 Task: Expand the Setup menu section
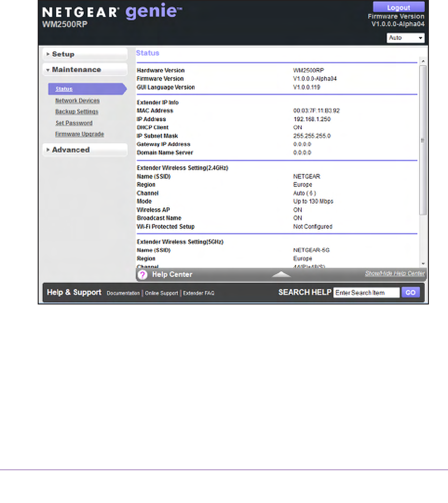pyautogui.click(x=85, y=54)
